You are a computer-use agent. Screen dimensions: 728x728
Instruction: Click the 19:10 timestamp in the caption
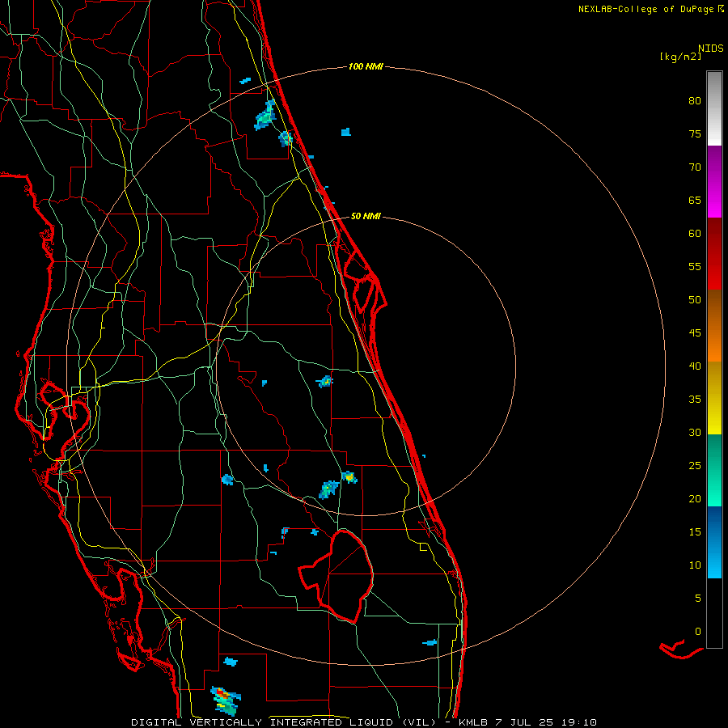click(x=579, y=722)
